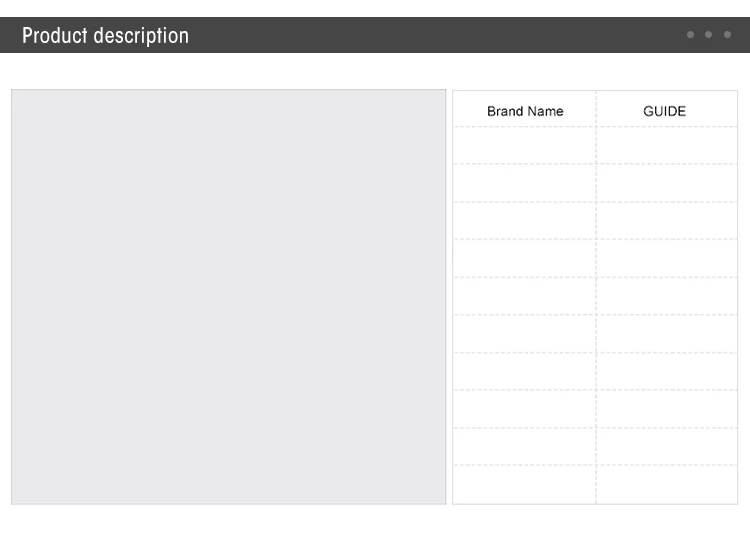Select the bottom empty cell in GUIDE column

[x=665, y=484]
